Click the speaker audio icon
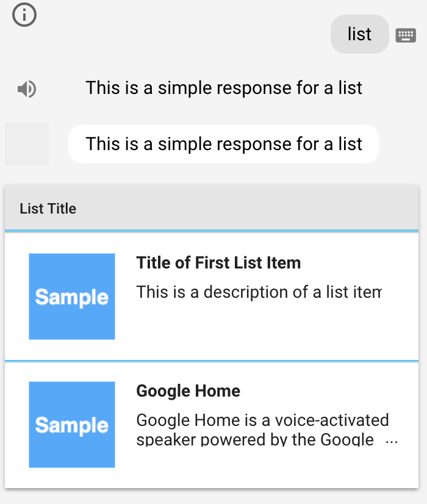Viewport: 427px width, 504px height. [x=27, y=89]
